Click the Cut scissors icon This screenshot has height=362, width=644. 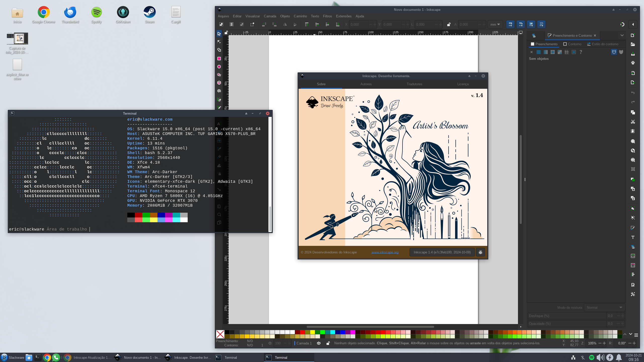633,122
